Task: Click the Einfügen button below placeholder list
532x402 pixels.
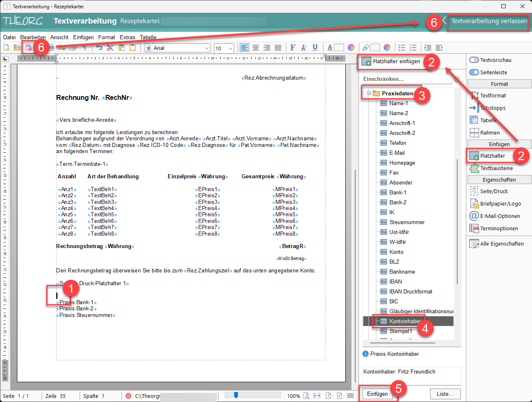Action: [x=378, y=394]
